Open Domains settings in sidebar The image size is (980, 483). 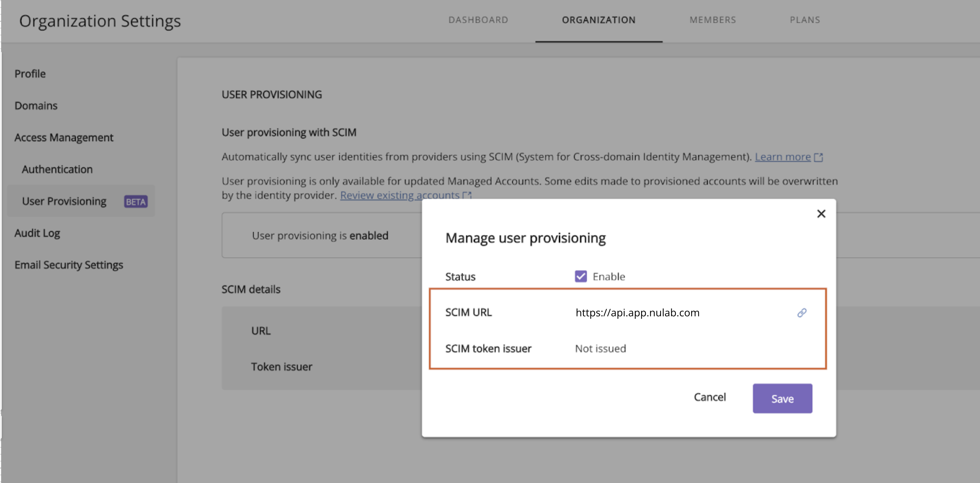[x=36, y=106]
